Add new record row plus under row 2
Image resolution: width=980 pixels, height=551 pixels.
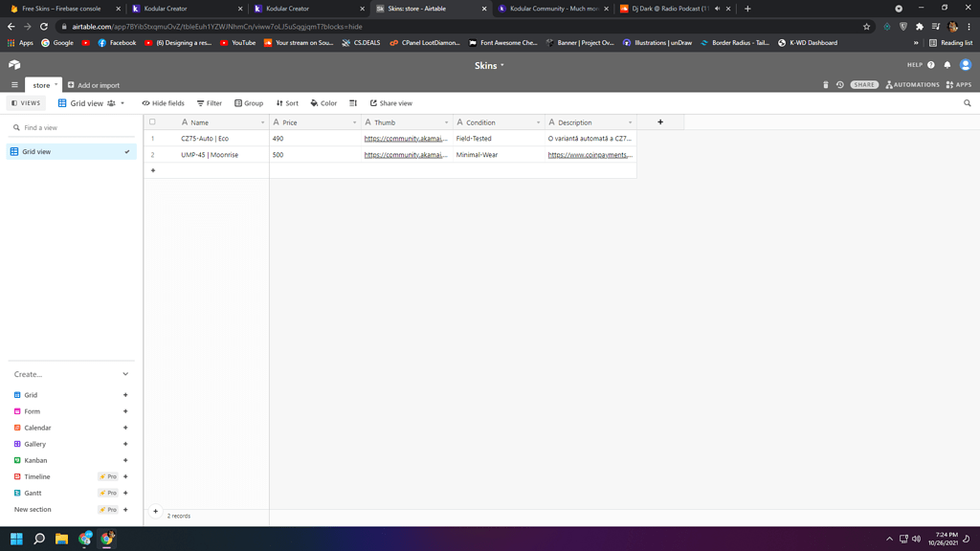click(153, 170)
